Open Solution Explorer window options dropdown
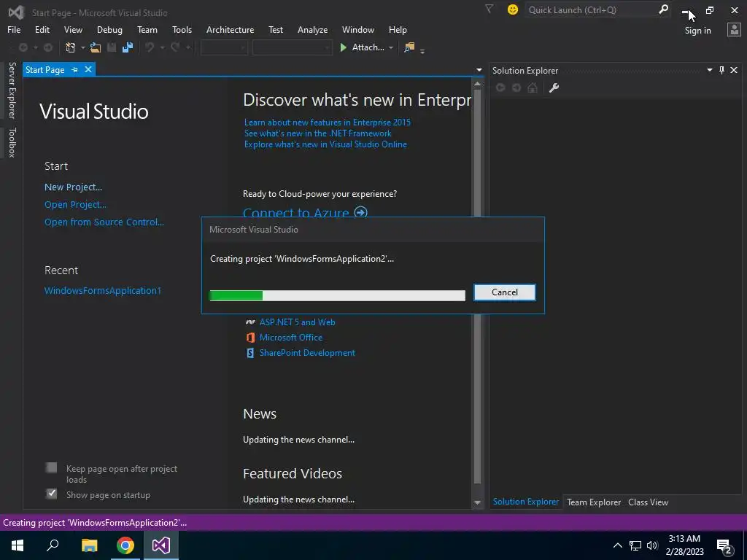Viewport: 747px width, 560px height. [709, 70]
